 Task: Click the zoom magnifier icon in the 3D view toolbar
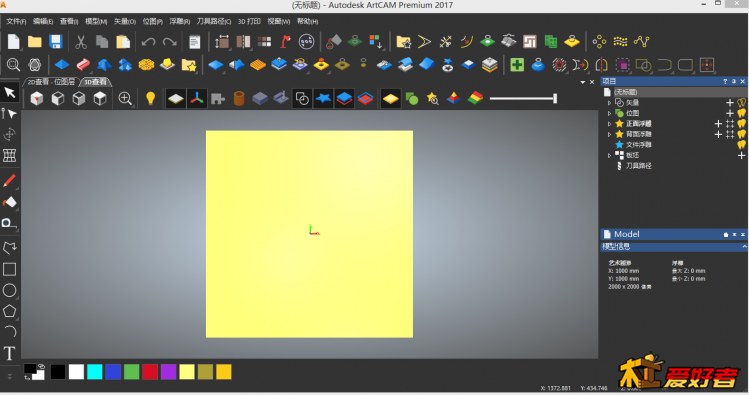(125, 99)
